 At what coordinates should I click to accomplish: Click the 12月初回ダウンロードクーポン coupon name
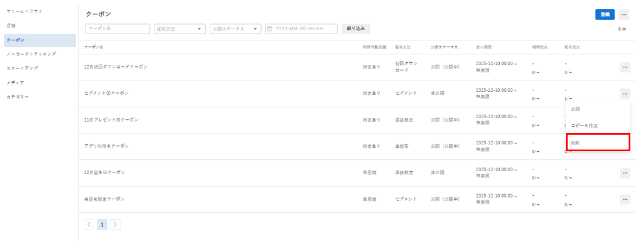point(116,67)
